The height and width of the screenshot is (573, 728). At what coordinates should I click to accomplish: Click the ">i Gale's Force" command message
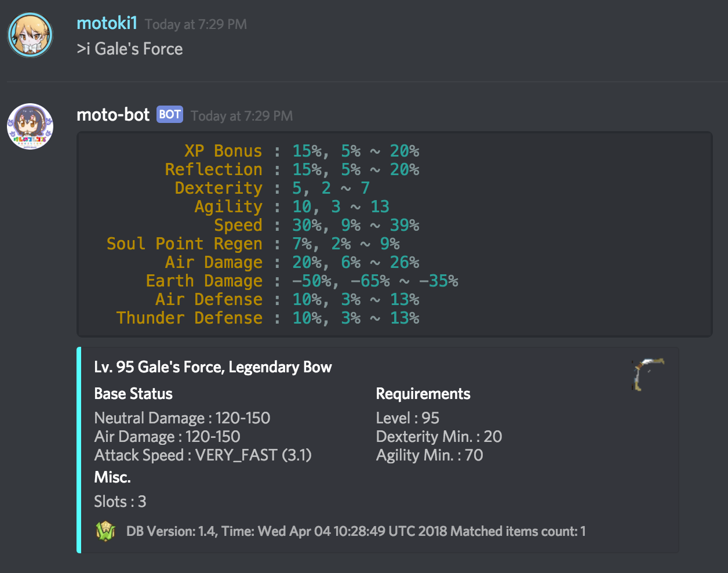[130, 49]
